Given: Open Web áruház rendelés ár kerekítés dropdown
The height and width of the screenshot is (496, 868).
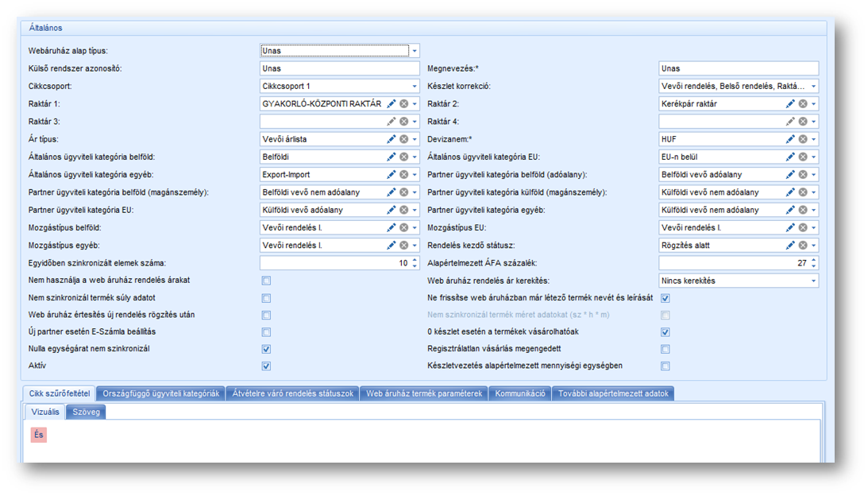Looking at the screenshot, I should coord(813,281).
